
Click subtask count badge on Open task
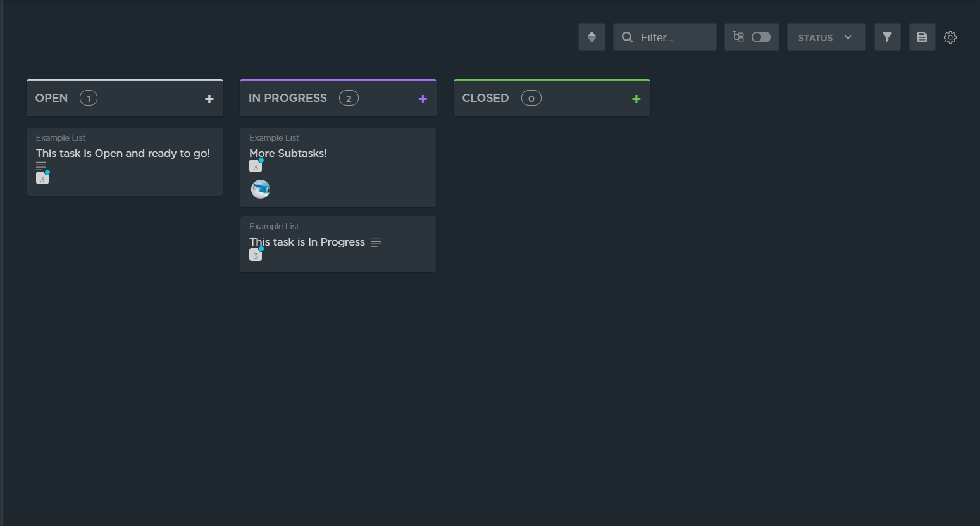(x=42, y=178)
